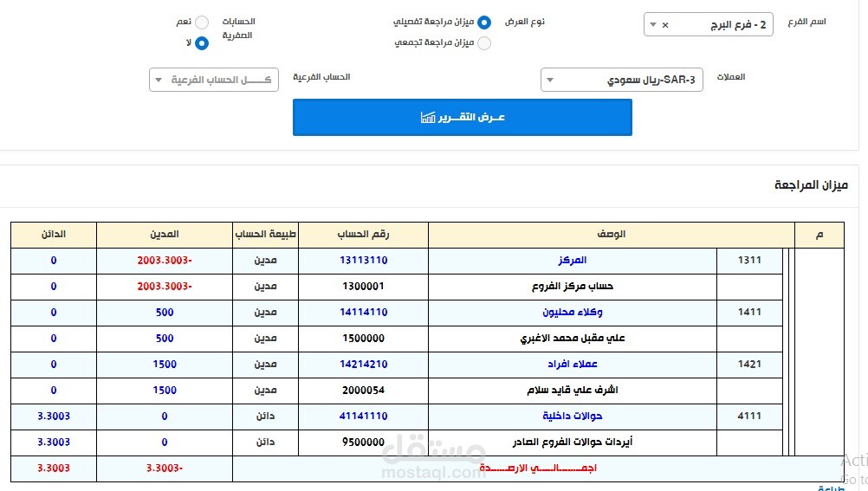This screenshot has width=868, height=491.
Task: Click the طبيعة الحساب column header
Action: 266,235
